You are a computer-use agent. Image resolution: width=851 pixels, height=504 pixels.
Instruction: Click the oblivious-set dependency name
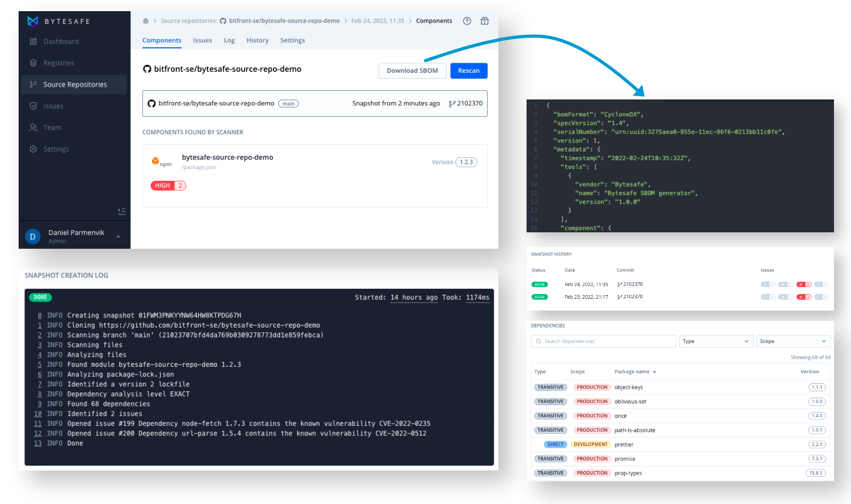630,402
